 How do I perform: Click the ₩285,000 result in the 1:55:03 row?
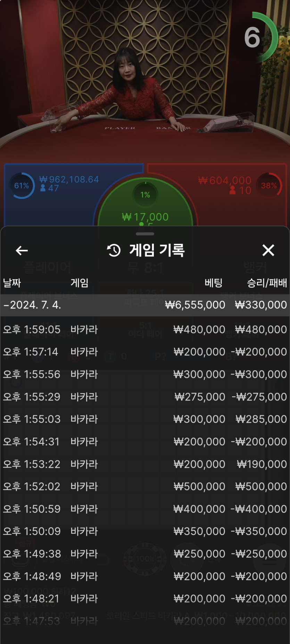[261, 419]
